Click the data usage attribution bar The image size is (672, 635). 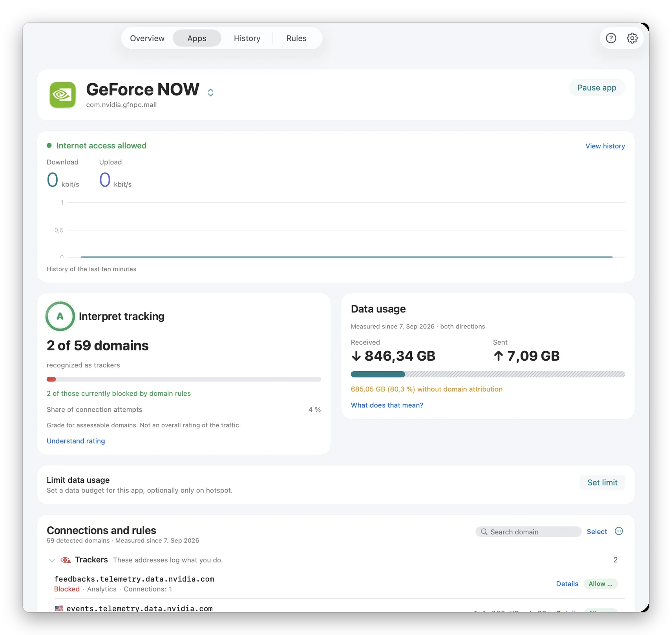[488, 374]
